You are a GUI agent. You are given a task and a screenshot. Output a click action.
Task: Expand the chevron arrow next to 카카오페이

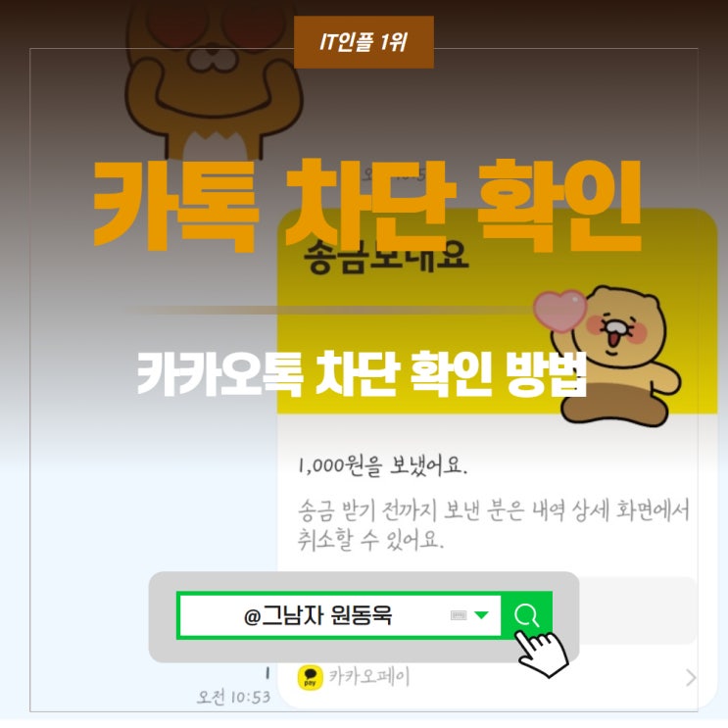click(x=691, y=678)
